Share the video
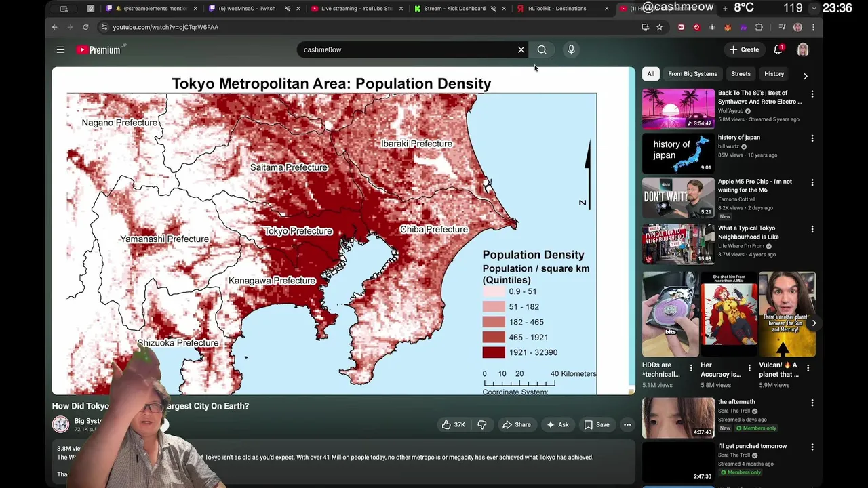 [516, 425]
